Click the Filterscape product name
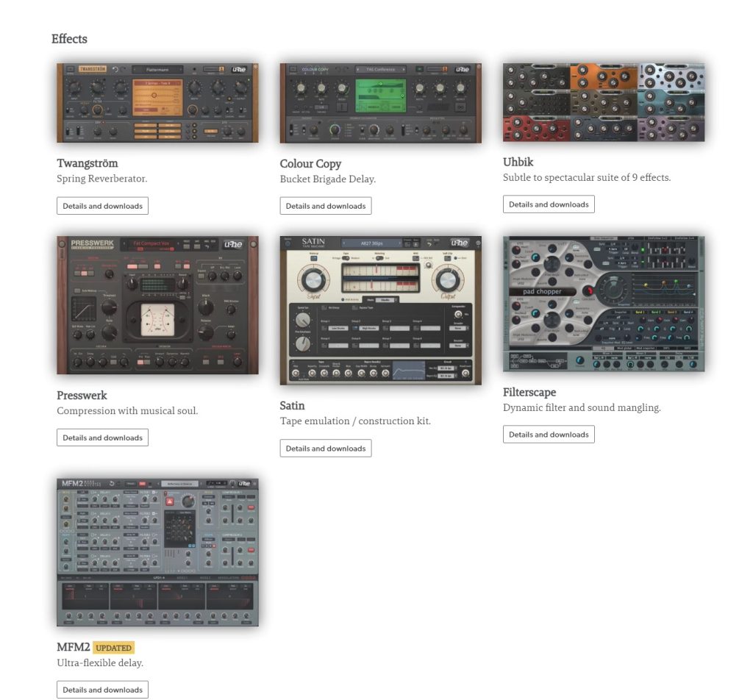The height and width of the screenshot is (700, 753). [x=529, y=392]
